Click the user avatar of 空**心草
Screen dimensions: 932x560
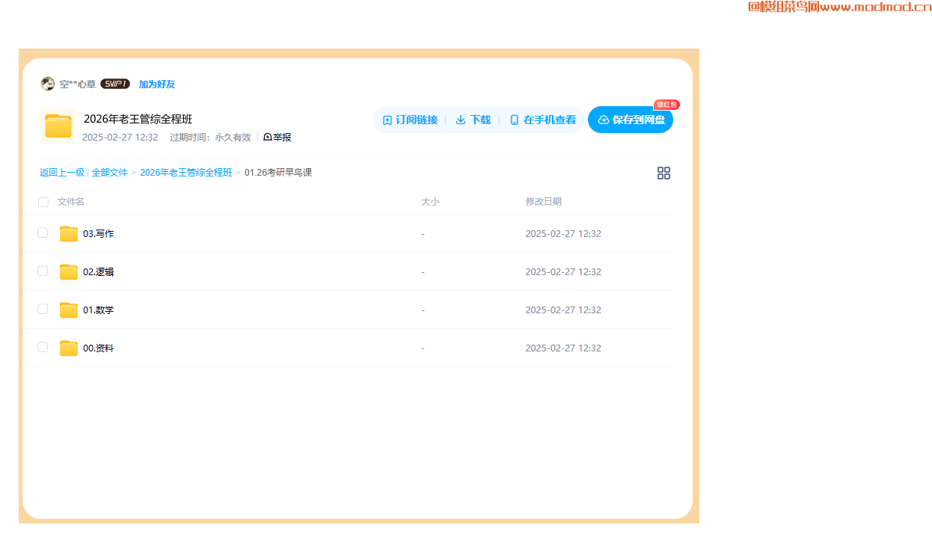click(x=48, y=84)
